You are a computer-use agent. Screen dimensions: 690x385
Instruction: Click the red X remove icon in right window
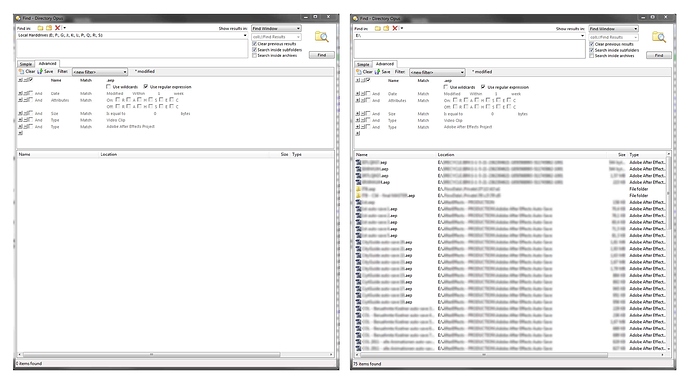pos(395,28)
